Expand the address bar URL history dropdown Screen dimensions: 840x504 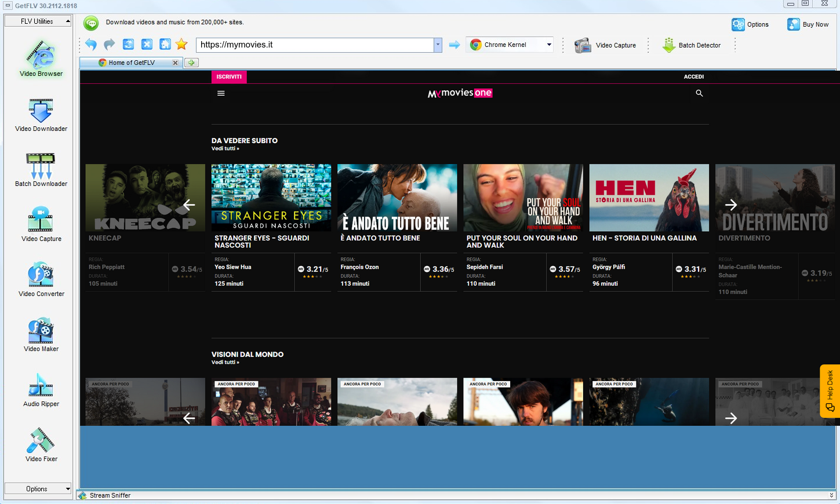(x=438, y=45)
